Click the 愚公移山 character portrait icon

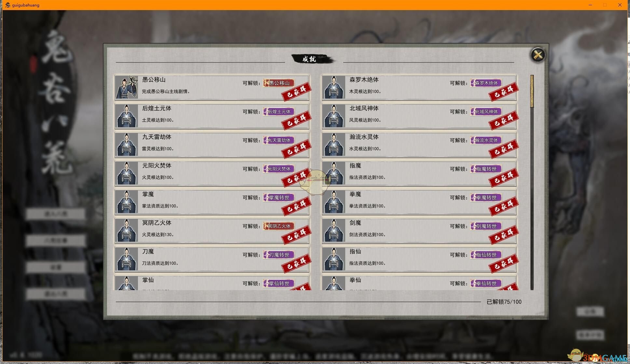(127, 87)
